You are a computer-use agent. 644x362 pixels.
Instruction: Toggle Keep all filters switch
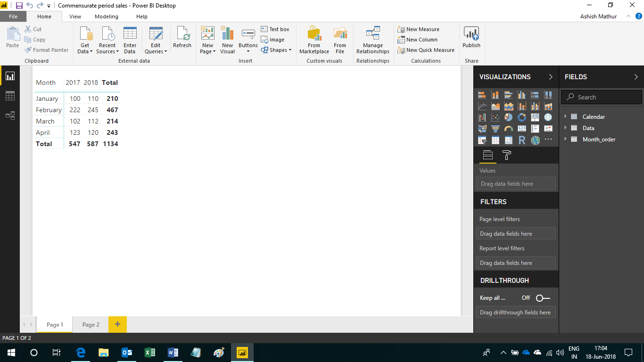pos(543,298)
